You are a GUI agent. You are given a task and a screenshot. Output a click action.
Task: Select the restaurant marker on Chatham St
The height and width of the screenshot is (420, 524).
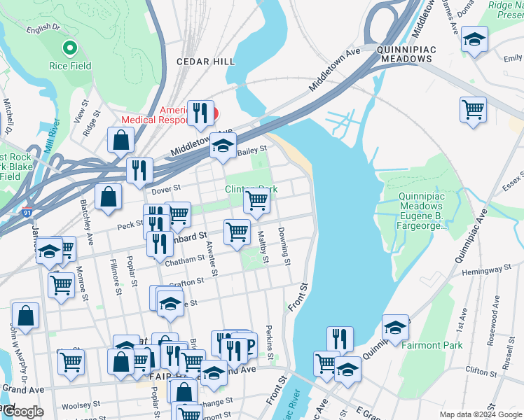point(160,246)
